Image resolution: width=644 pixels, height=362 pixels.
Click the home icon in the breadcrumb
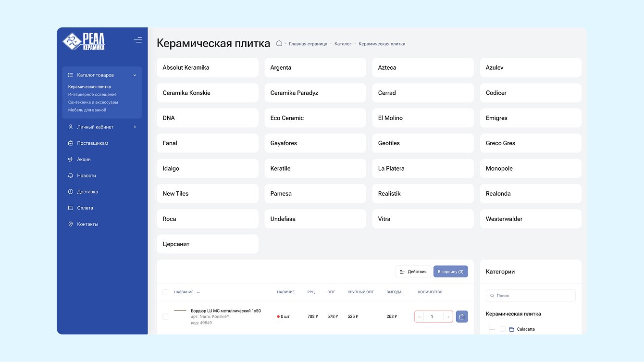click(279, 43)
